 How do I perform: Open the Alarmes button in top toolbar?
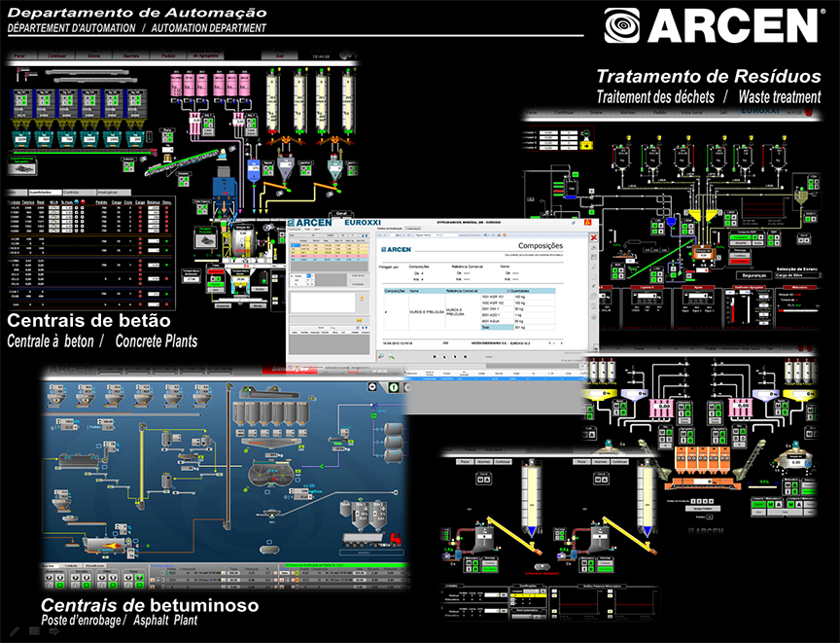pyautogui.click(x=131, y=57)
